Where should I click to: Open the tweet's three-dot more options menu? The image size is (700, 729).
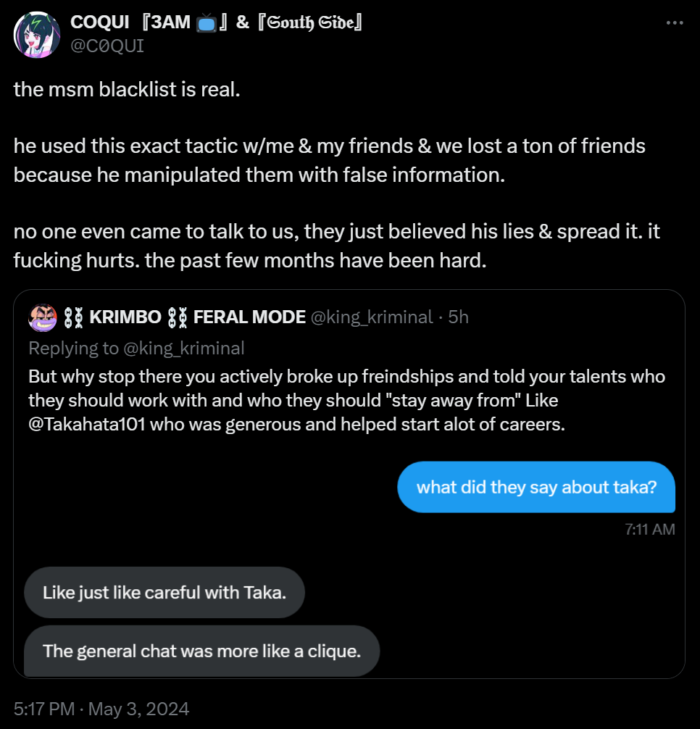tap(674, 23)
